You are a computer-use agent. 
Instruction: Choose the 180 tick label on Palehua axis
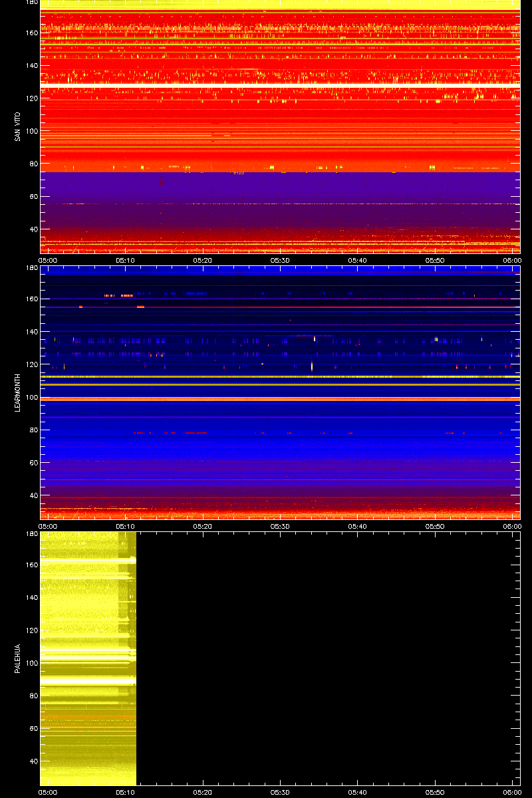[31, 534]
